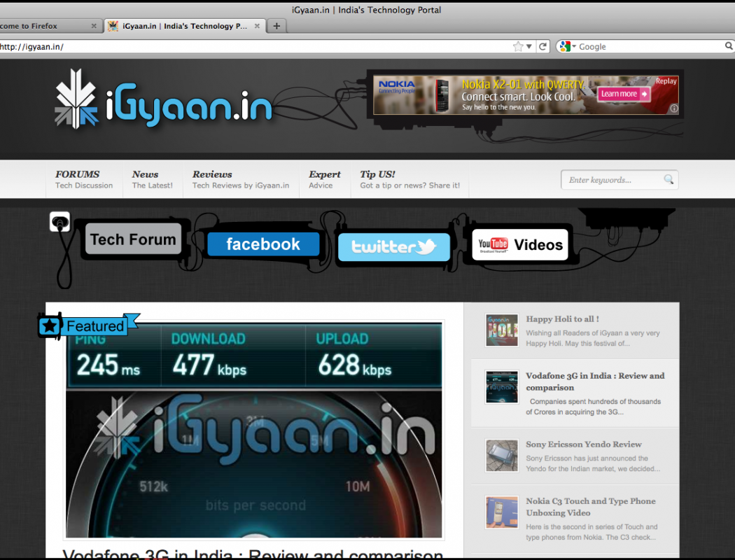Click the Learn more button on Nokia ad
Screen dimensions: 735x560
[623, 94]
